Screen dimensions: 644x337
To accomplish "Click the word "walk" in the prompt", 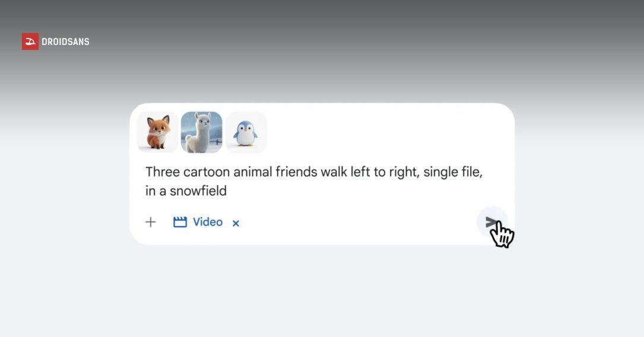I will point(336,172).
